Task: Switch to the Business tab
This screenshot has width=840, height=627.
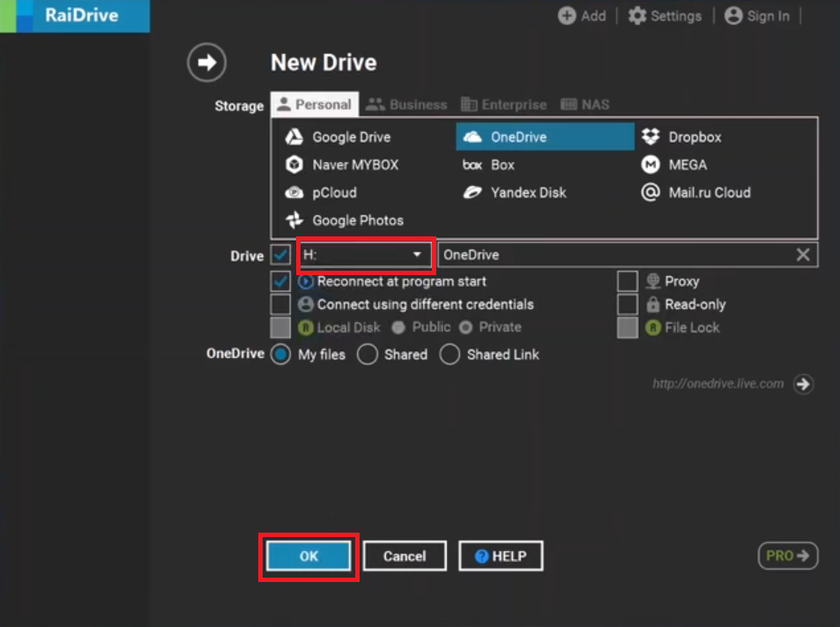Action: (406, 104)
